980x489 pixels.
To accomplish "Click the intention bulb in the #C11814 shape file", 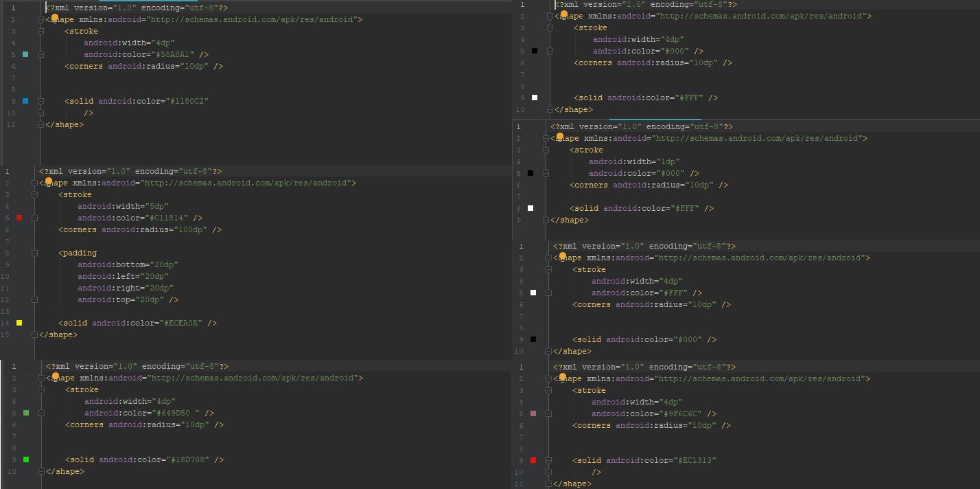I will click(49, 181).
